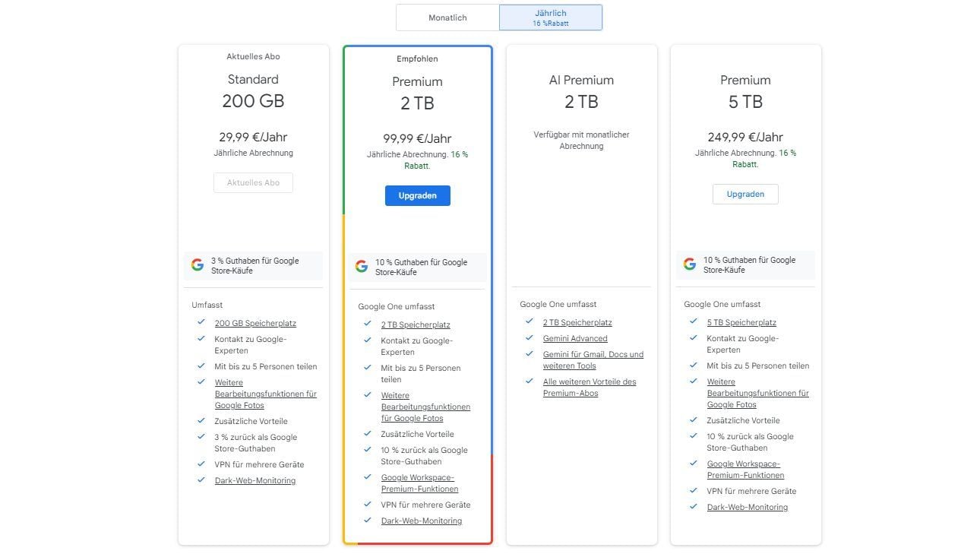980x554 pixels.
Task: Click checkmark beside 200 GB Speicherplatz
Action: 201,322
